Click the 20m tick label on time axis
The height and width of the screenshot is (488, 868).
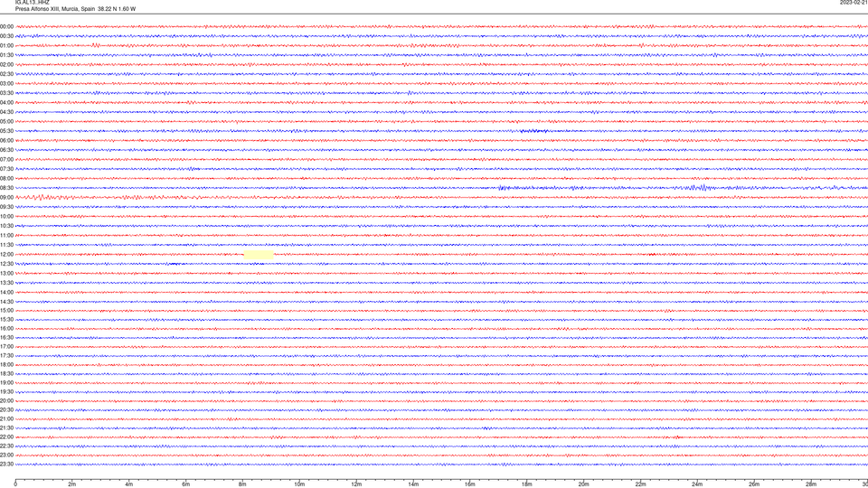click(x=584, y=484)
